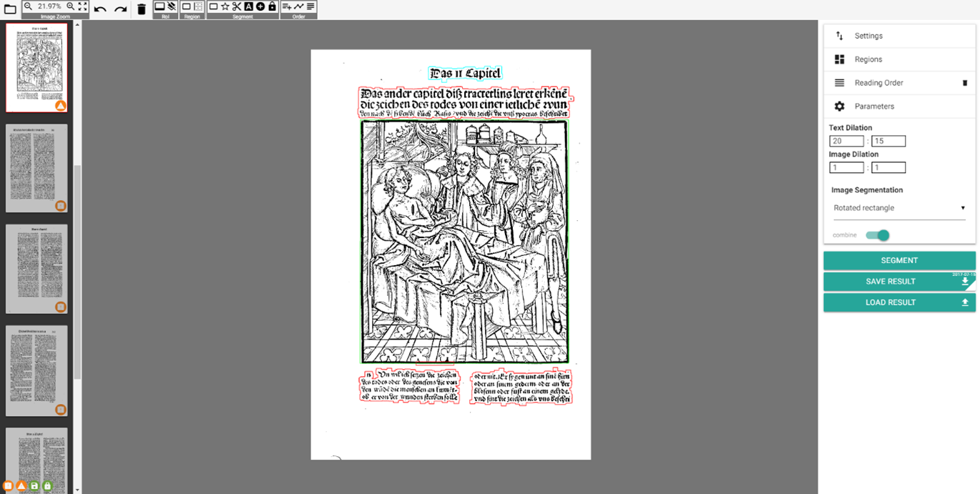Zoom in the image with the plus magnifier
This screenshot has height=494, width=980.
click(x=70, y=6)
